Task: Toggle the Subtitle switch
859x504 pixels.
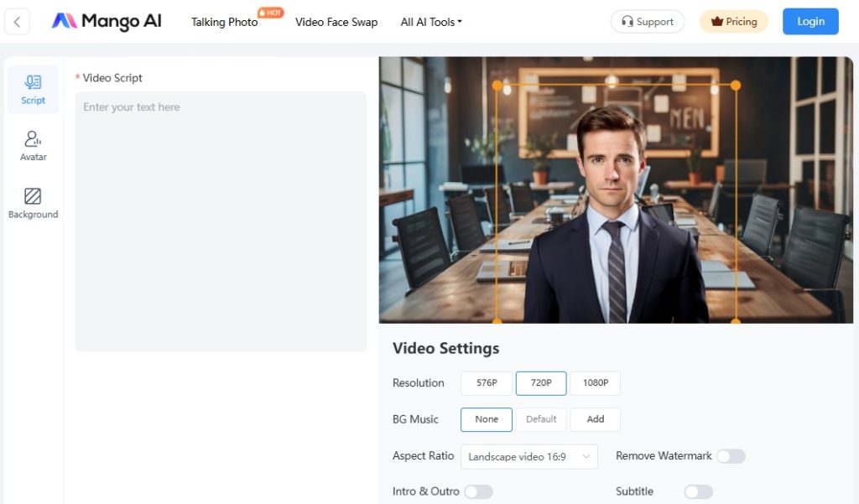Action: tap(698, 491)
